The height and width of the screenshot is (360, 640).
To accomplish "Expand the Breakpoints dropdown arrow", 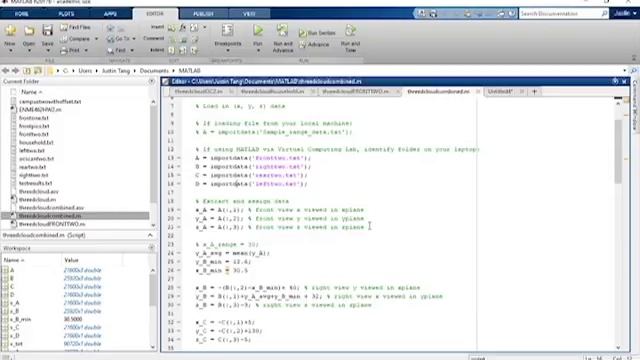I will 228,51.
